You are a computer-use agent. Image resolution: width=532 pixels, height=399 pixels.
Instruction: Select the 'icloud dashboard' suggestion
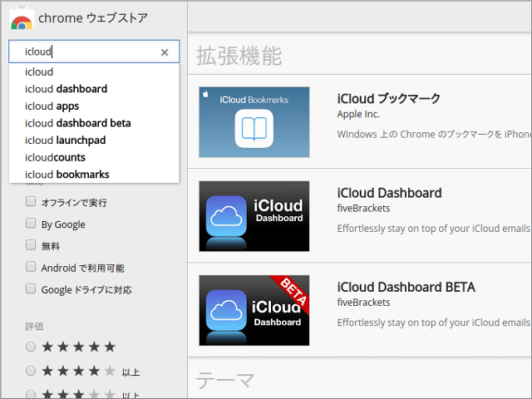point(94,89)
